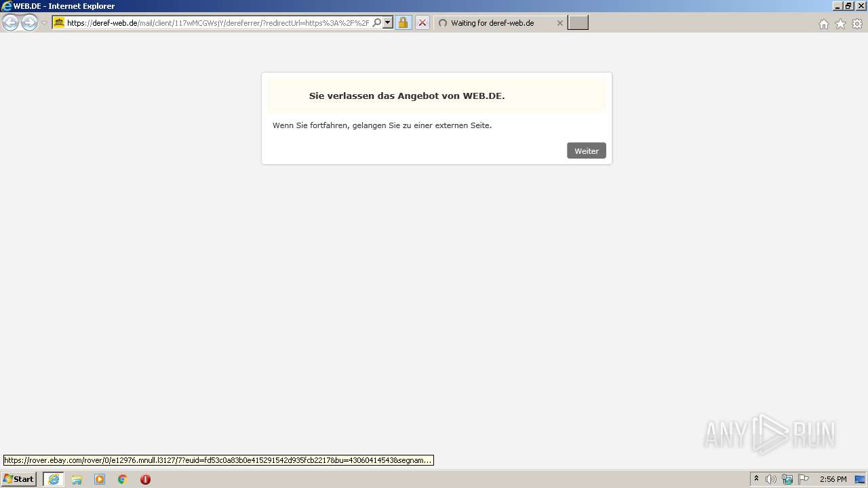Launch the media player taskbar icon
The width and height of the screenshot is (868, 488).
coord(100,479)
